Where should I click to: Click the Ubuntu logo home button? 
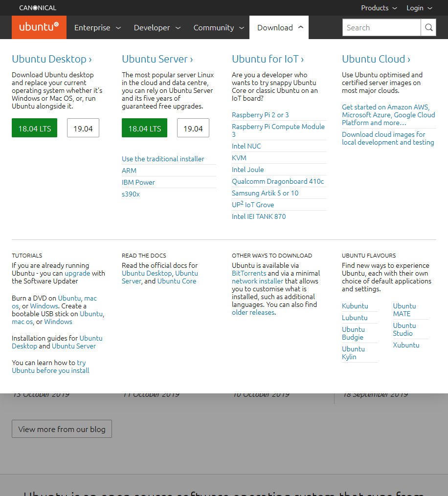click(39, 27)
